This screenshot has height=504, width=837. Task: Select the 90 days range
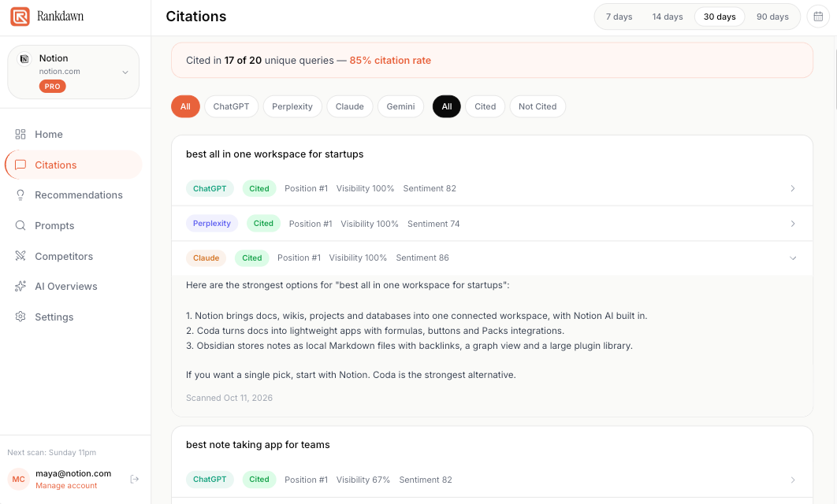(x=772, y=17)
